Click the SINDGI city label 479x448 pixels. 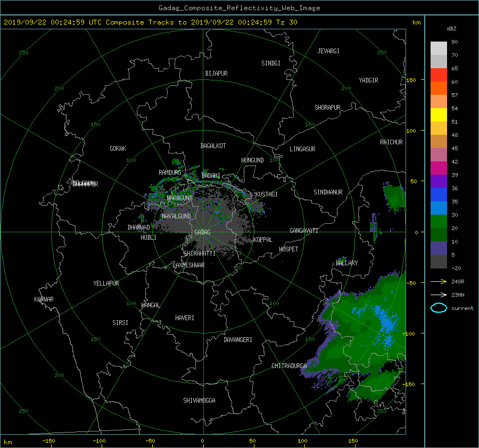point(271,63)
